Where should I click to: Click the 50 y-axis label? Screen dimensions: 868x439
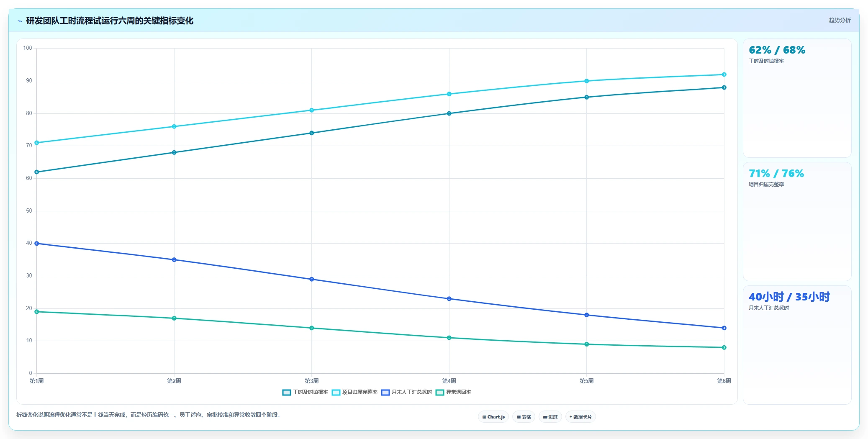(x=29, y=211)
